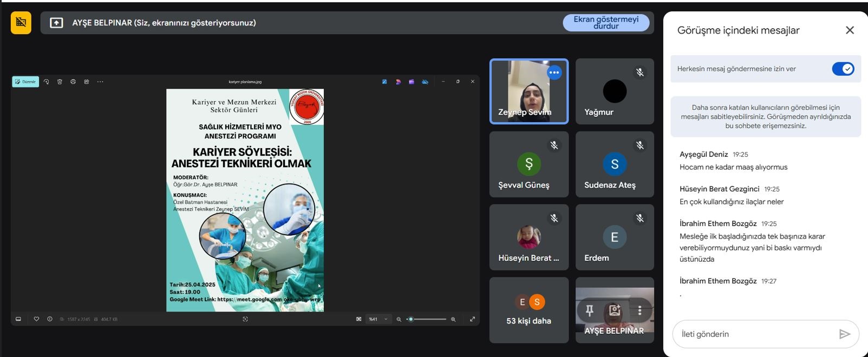Fit image to window in Photos
Screen dimensions: 868x357
click(358, 319)
